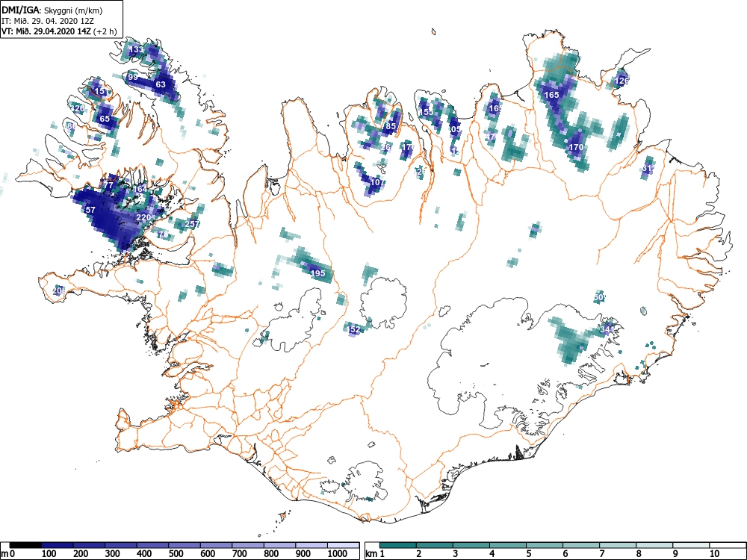Click the map value 151 in Westfjords
The image size is (747, 560).
tap(101, 91)
